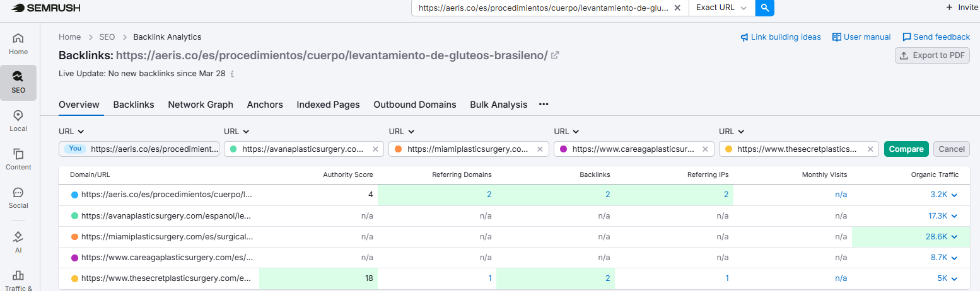Open the Content sidebar section
980x291 pixels.
(x=18, y=159)
